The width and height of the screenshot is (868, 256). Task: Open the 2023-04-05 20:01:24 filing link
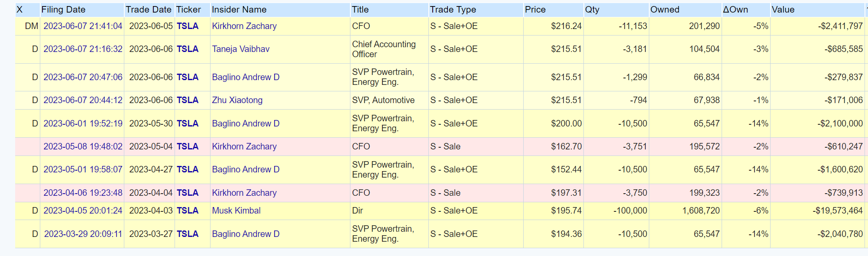click(83, 211)
